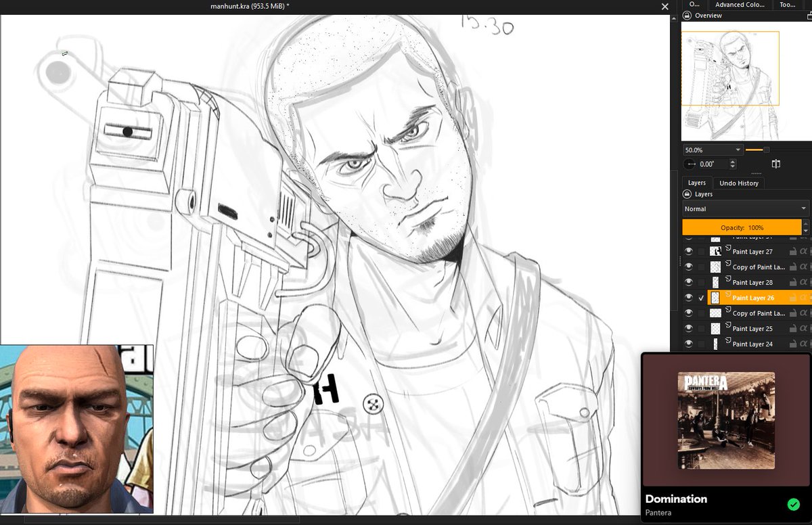Click the Domination song title
812x525 pixels.
tap(676, 499)
